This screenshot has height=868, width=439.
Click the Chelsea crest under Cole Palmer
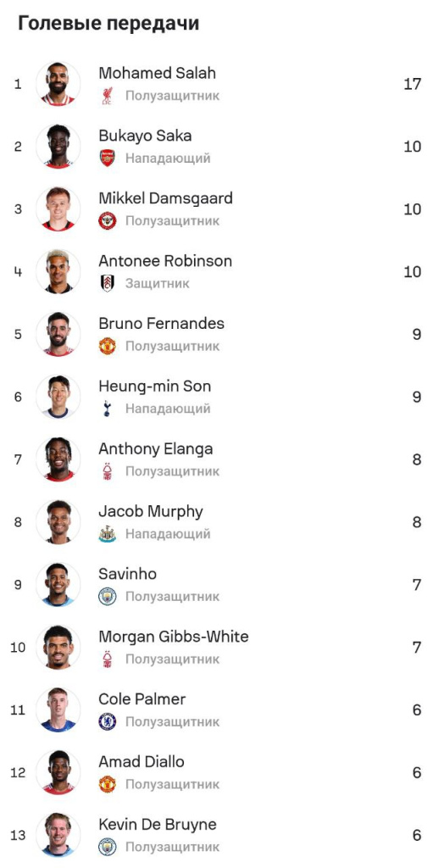coord(107,721)
